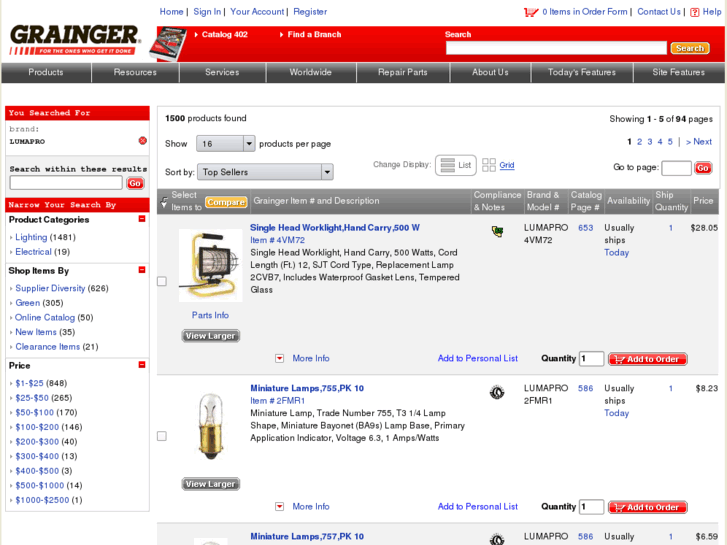727x545 pixels.
Task: Click the Sign In link
Action: (x=207, y=12)
